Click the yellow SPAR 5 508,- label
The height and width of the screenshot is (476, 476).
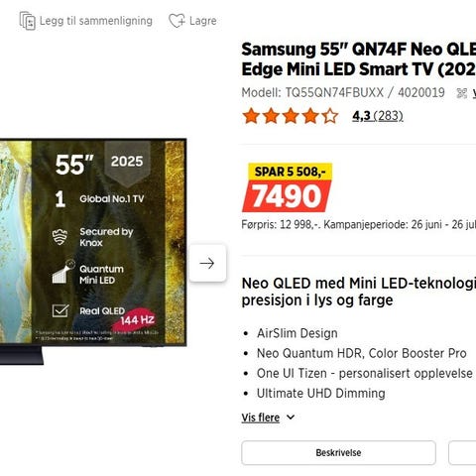[x=290, y=172]
